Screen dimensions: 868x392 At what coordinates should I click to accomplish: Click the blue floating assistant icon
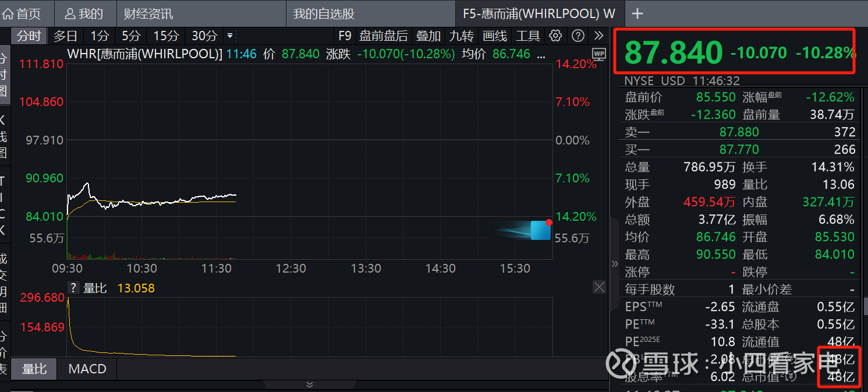pos(540,230)
